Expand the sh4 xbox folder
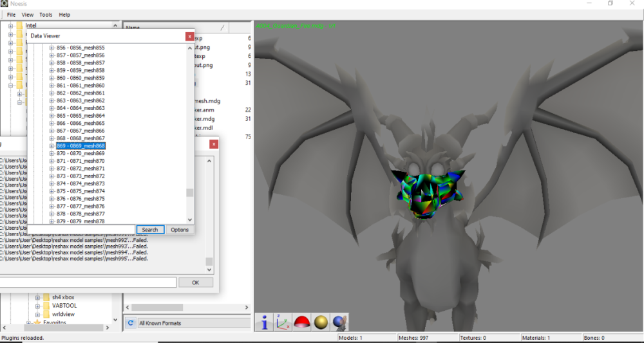The image size is (644, 343). tap(38, 297)
